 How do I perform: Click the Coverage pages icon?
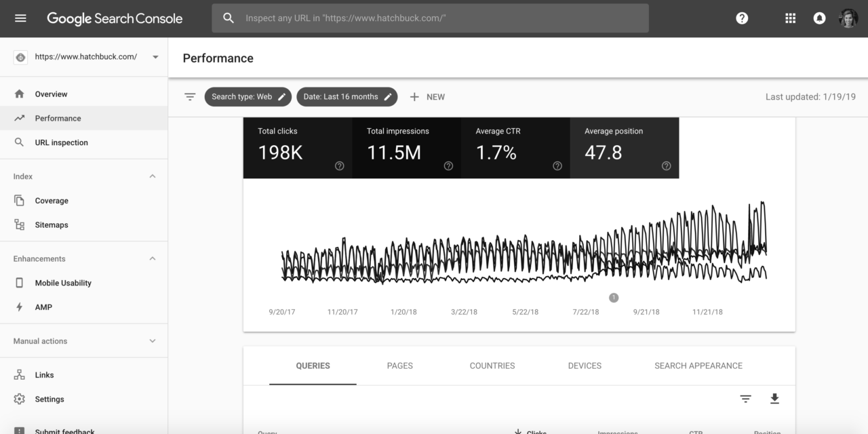point(19,201)
